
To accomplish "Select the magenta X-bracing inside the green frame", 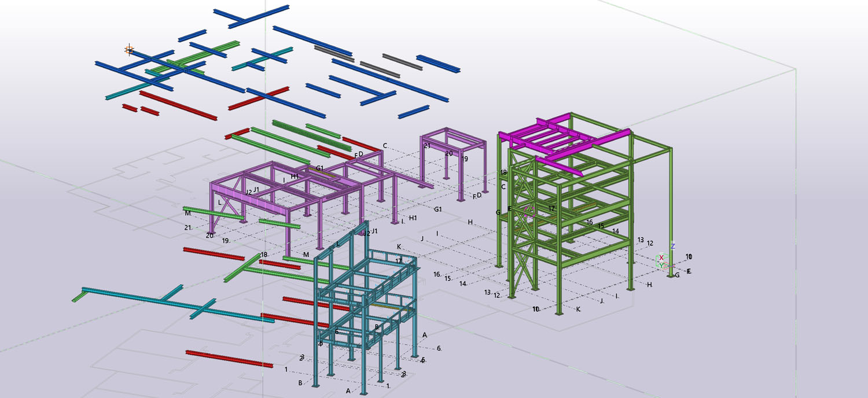I will click(529, 211).
